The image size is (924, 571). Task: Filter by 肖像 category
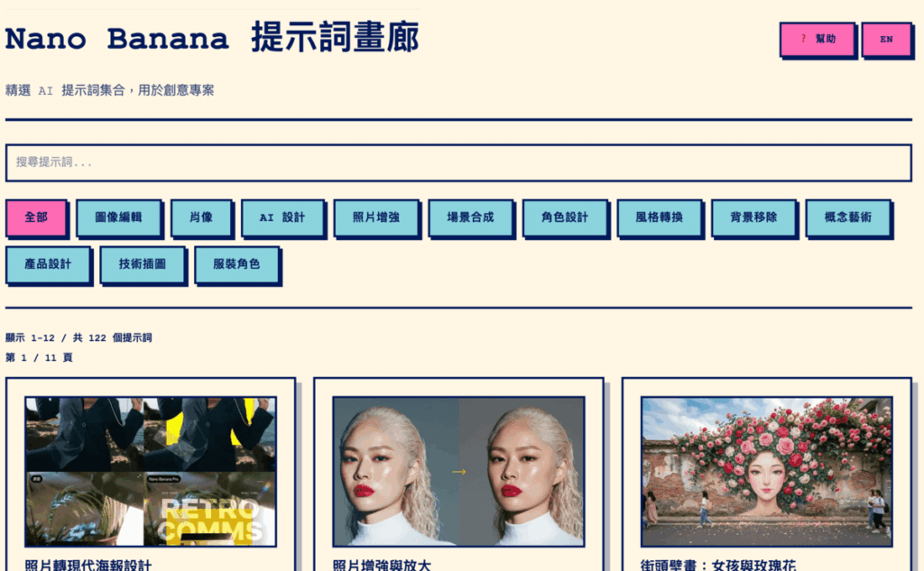[201, 217]
